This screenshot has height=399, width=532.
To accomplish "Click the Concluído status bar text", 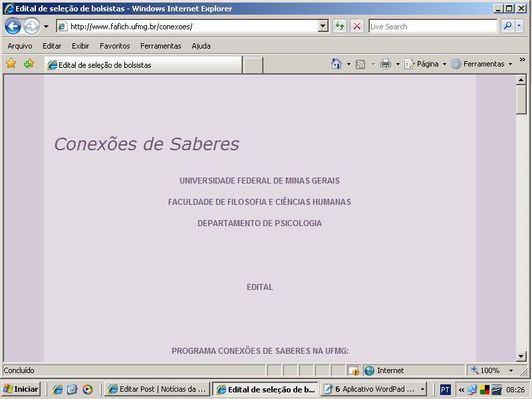I will (x=19, y=370).
